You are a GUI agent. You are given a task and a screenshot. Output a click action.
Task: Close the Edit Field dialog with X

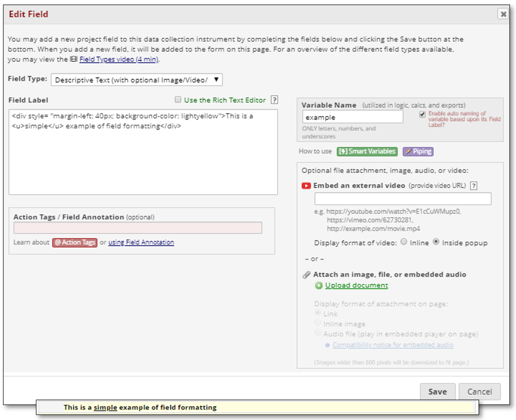pos(504,14)
